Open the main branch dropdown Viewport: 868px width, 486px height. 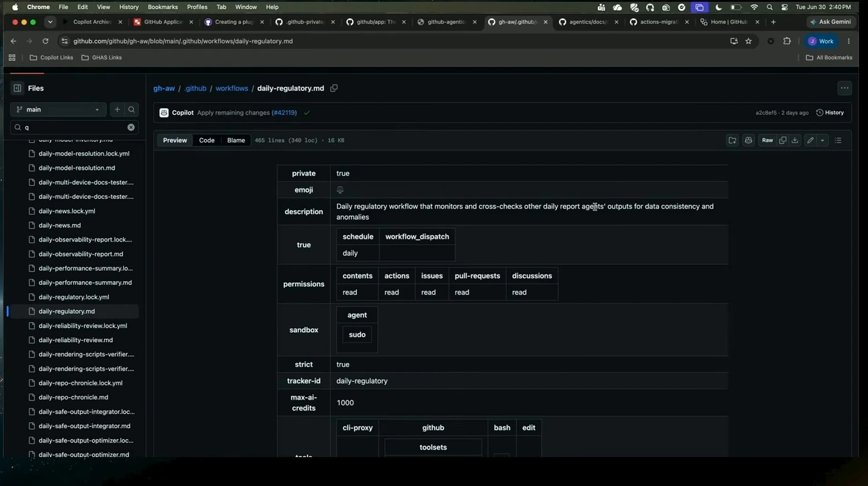(x=58, y=110)
